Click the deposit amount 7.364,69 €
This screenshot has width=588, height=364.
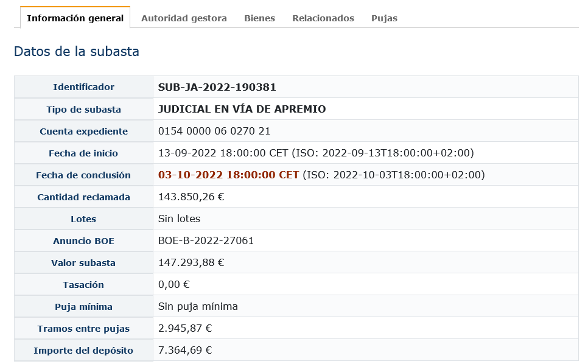[x=185, y=350]
